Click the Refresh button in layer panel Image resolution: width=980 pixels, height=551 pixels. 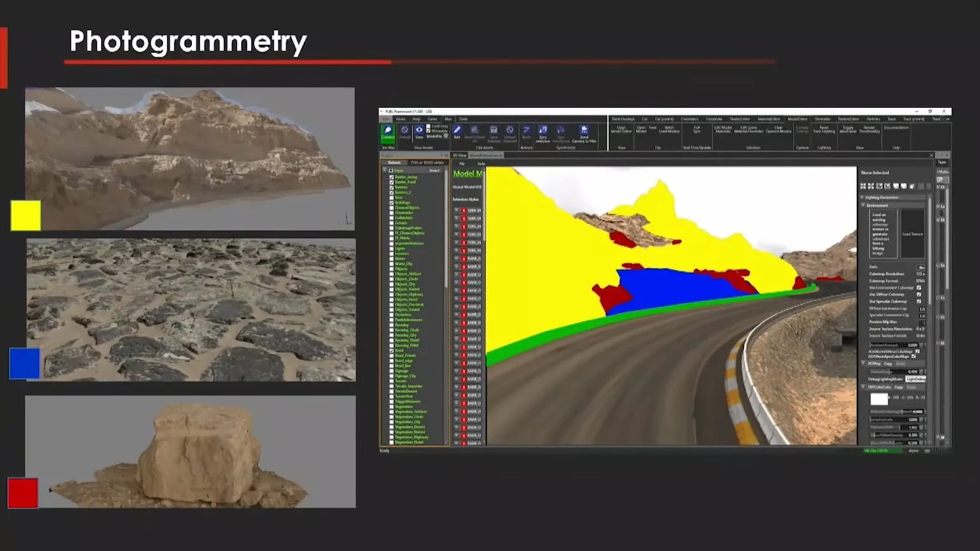click(x=395, y=163)
